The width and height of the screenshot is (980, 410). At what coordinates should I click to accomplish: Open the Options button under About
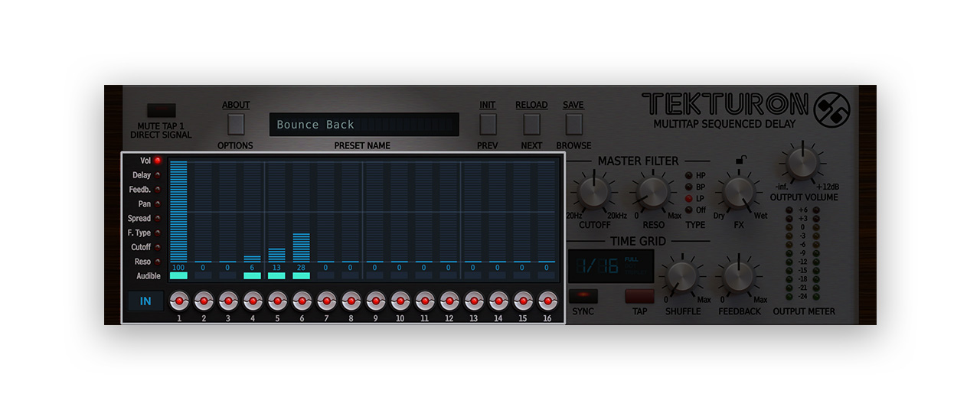click(x=236, y=124)
